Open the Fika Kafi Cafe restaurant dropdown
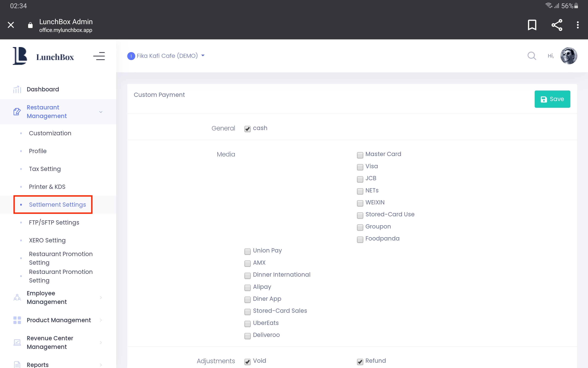This screenshot has height=368, width=588. coord(166,56)
